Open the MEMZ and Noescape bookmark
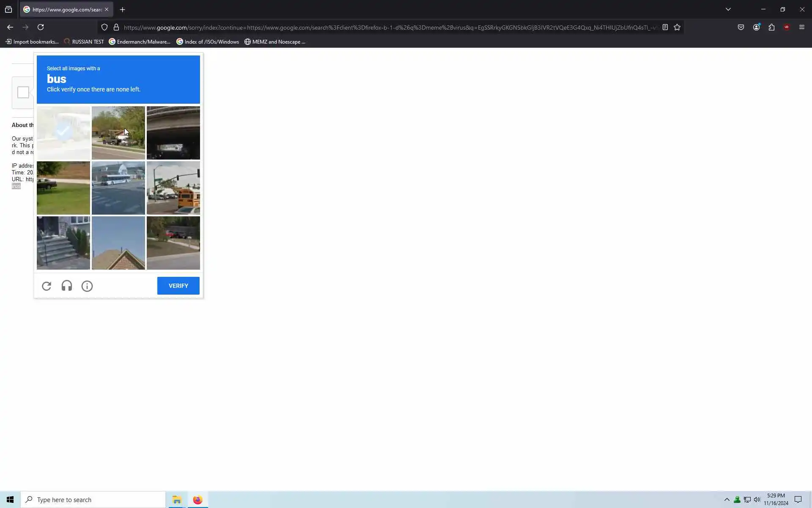Image resolution: width=812 pixels, height=508 pixels. tap(274, 41)
